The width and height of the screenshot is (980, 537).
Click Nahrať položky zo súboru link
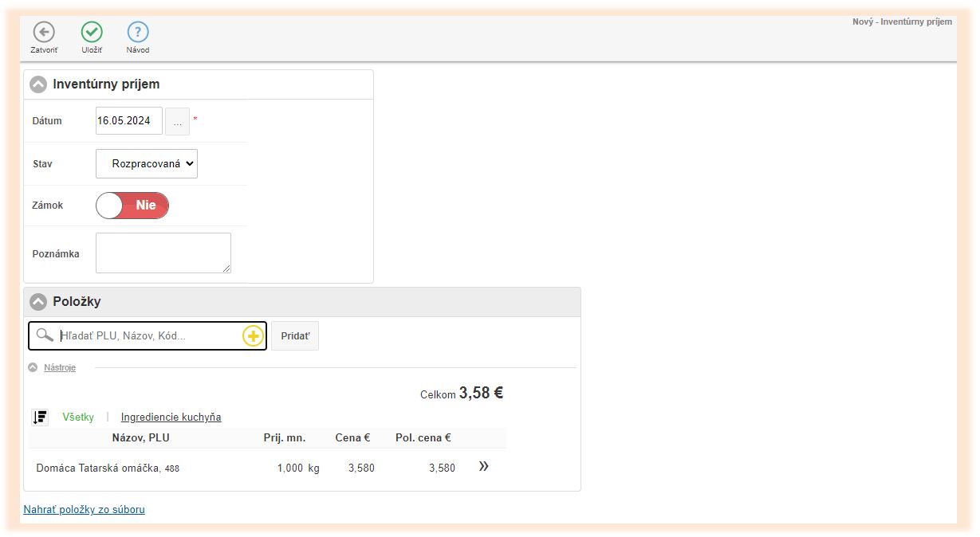click(x=84, y=509)
